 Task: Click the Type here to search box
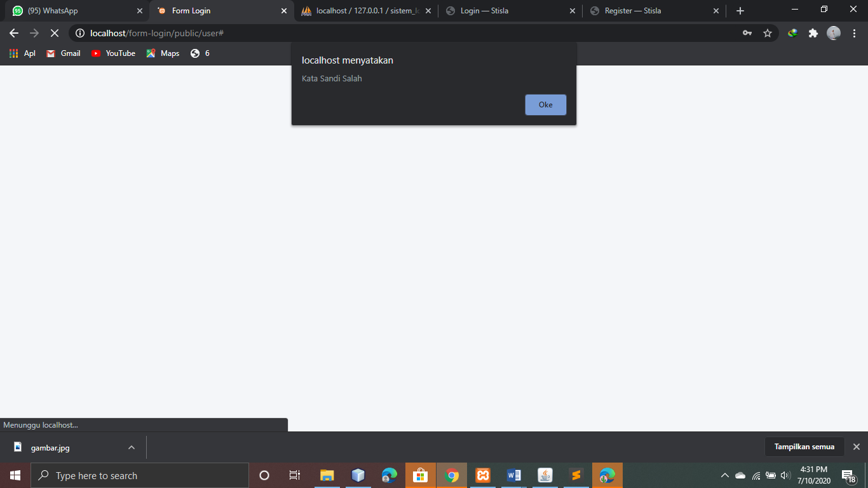(x=140, y=475)
